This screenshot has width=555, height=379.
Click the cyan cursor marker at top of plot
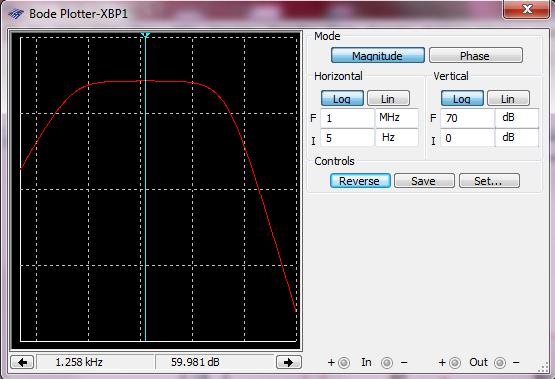[x=145, y=35]
